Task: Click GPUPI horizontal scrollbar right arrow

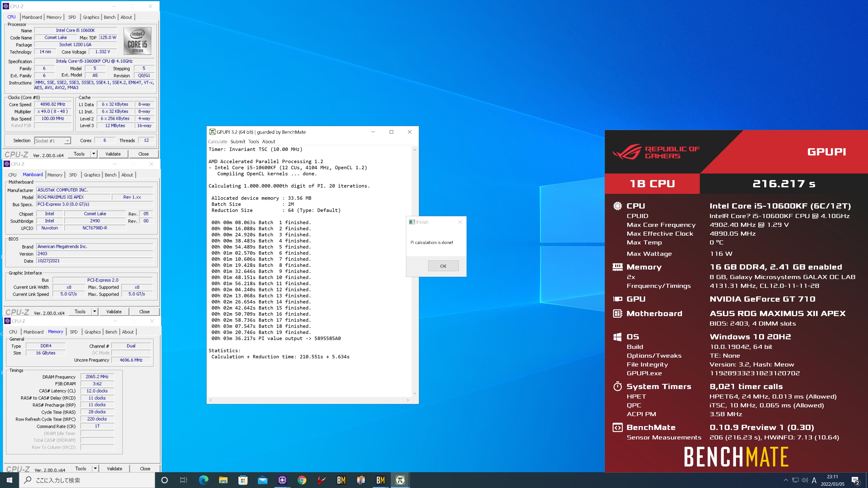Action: click(x=408, y=400)
